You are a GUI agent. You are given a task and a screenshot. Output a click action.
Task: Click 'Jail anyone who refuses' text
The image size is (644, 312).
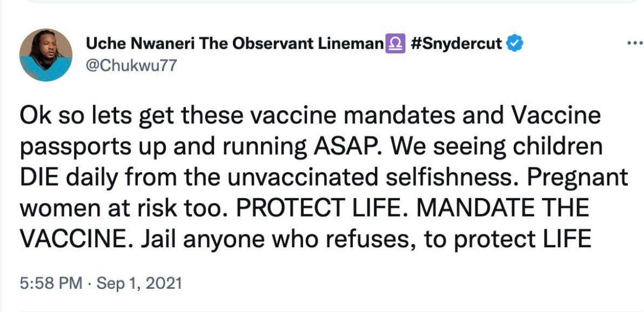pyautogui.click(x=278, y=240)
